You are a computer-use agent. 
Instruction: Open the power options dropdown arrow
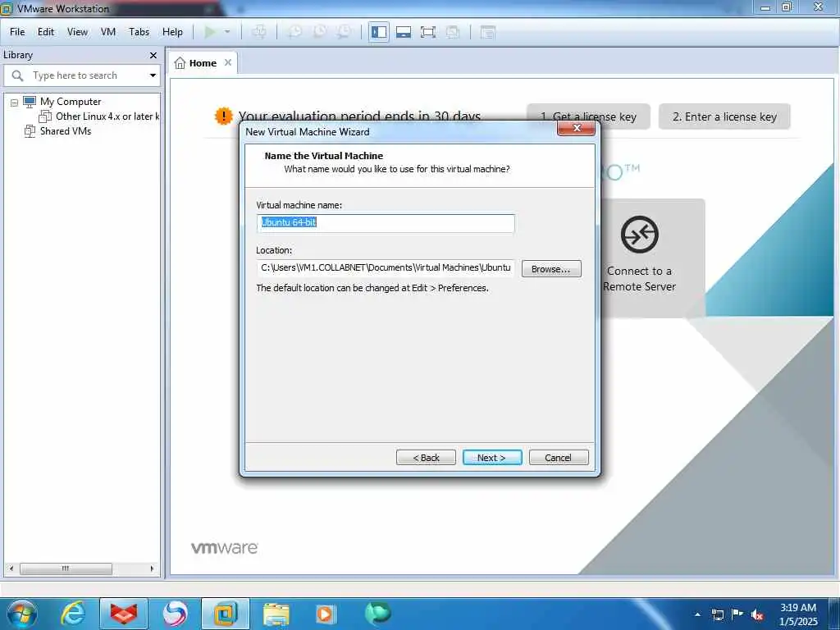[227, 32]
